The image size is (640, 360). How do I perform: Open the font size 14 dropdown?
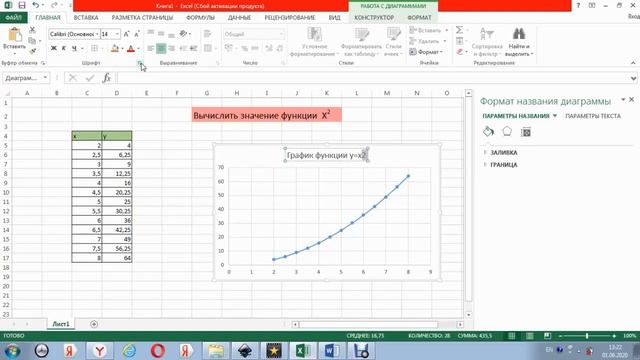118,34
